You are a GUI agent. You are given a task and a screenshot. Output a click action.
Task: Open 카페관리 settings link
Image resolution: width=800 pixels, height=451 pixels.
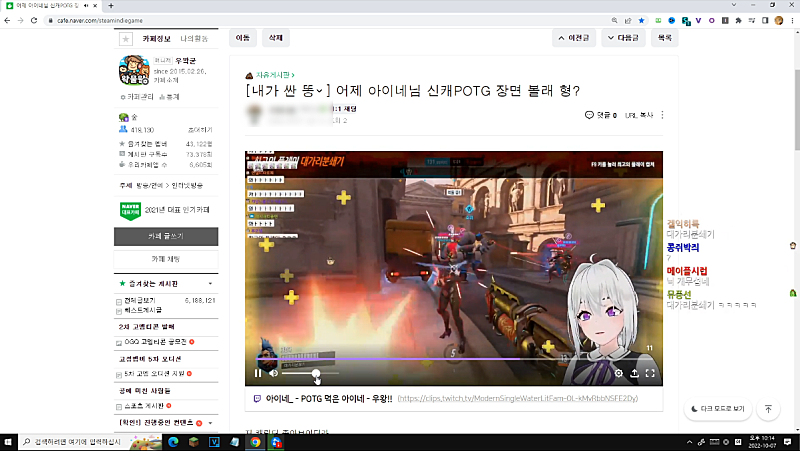(137, 97)
